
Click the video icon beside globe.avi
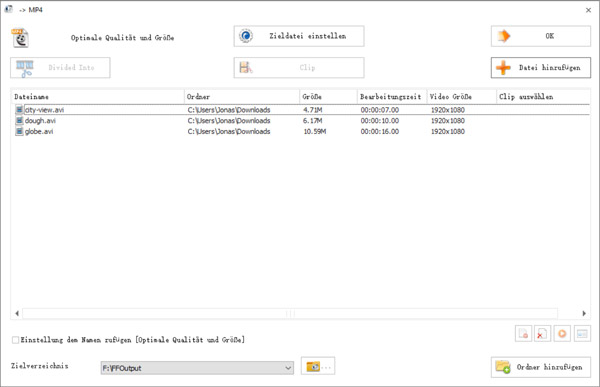[x=19, y=131]
